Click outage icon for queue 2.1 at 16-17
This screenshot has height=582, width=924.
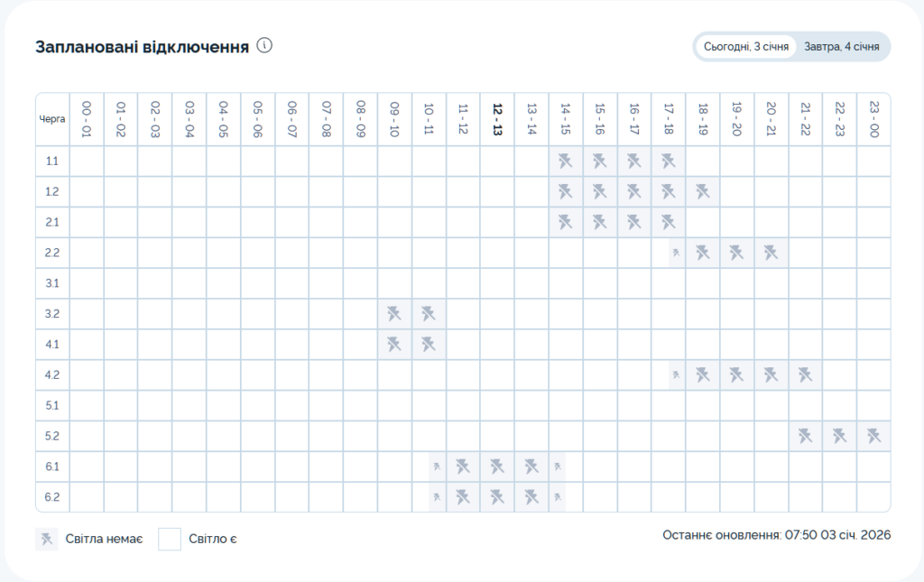(x=634, y=222)
